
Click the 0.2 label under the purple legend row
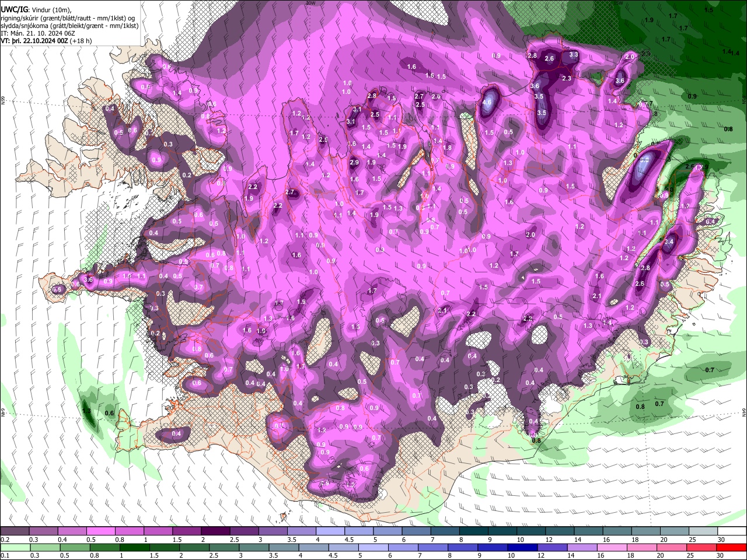click(x=4, y=540)
